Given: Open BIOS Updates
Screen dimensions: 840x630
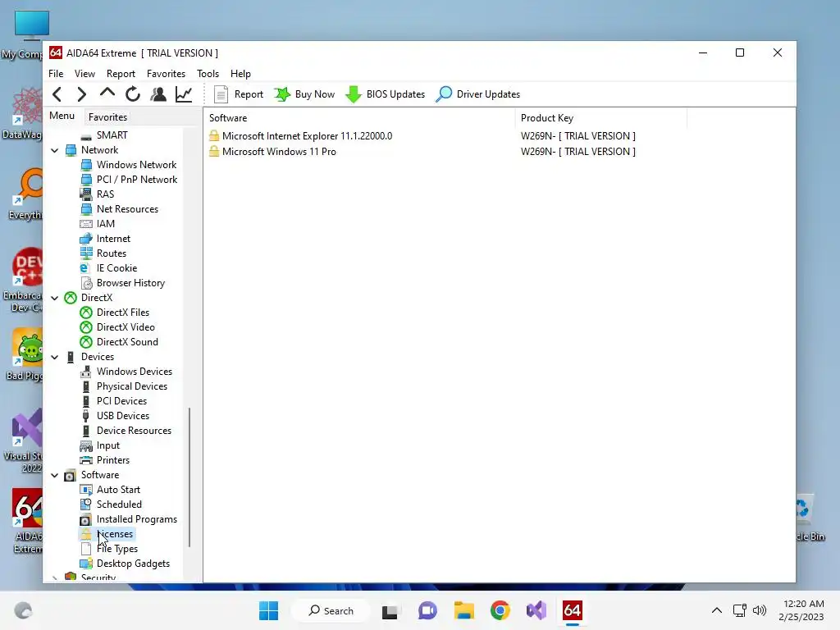Looking at the screenshot, I should 386,94.
